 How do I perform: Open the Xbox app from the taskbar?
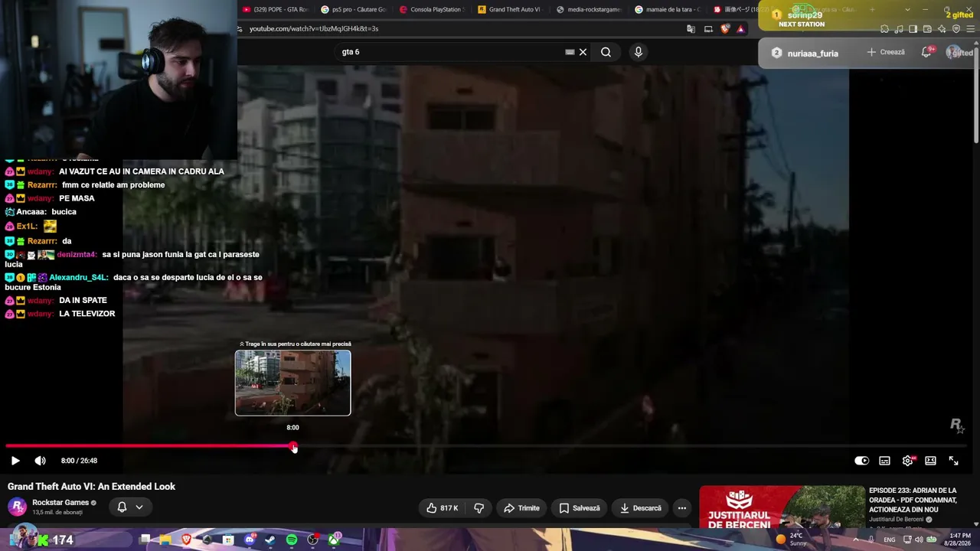(x=335, y=540)
